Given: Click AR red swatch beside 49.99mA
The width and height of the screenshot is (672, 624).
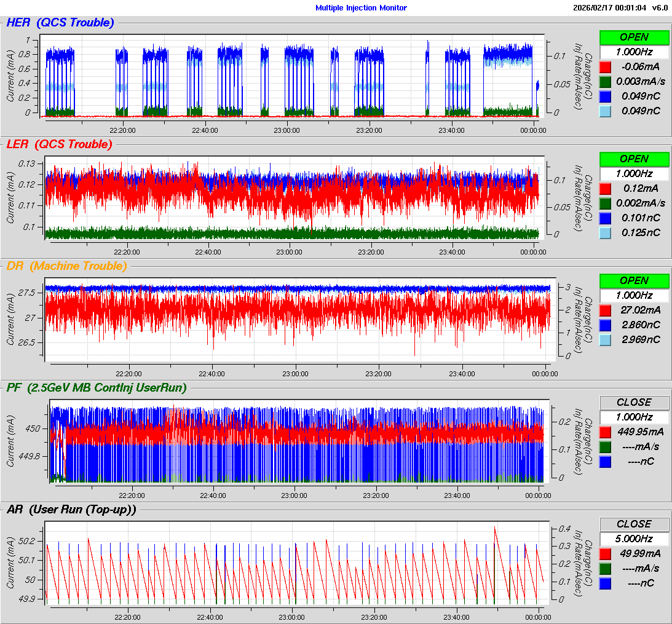Looking at the screenshot, I should point(605,553).
